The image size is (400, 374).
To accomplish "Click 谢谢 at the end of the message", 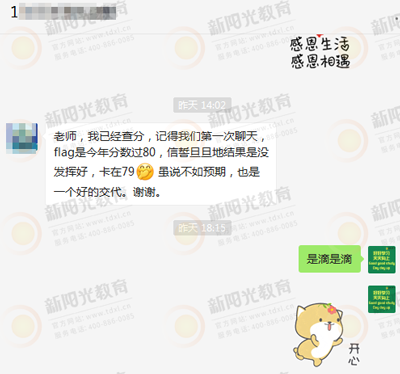I will (144, 192).
